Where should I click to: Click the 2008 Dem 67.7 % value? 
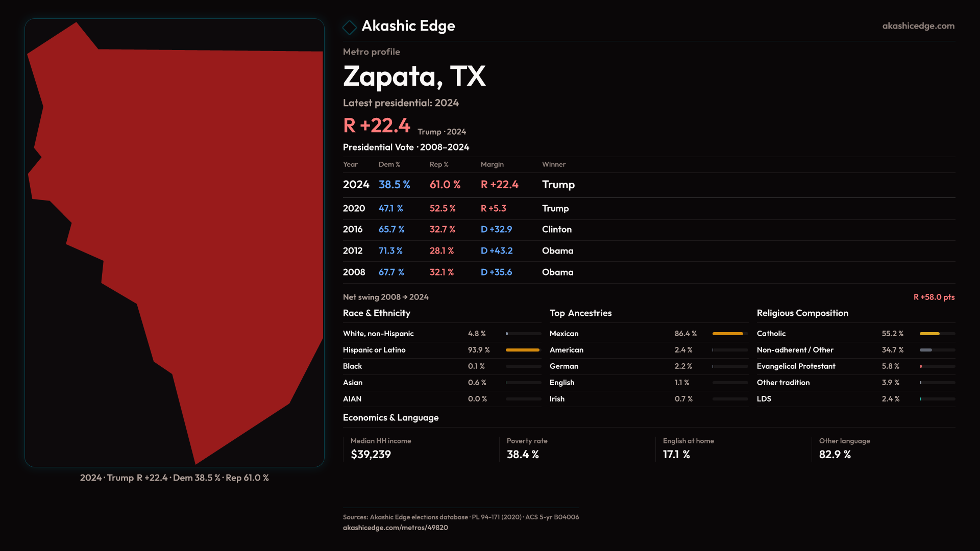[x=391, y=272]
